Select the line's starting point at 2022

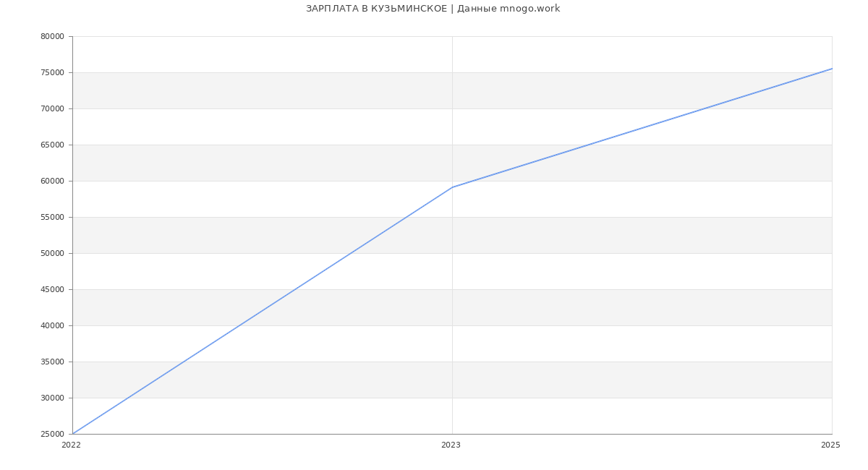pos(73,433)
